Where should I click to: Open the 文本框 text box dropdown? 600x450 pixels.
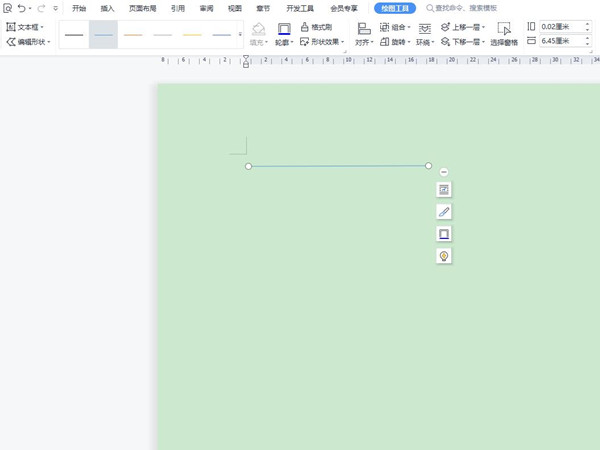[25, 27]
